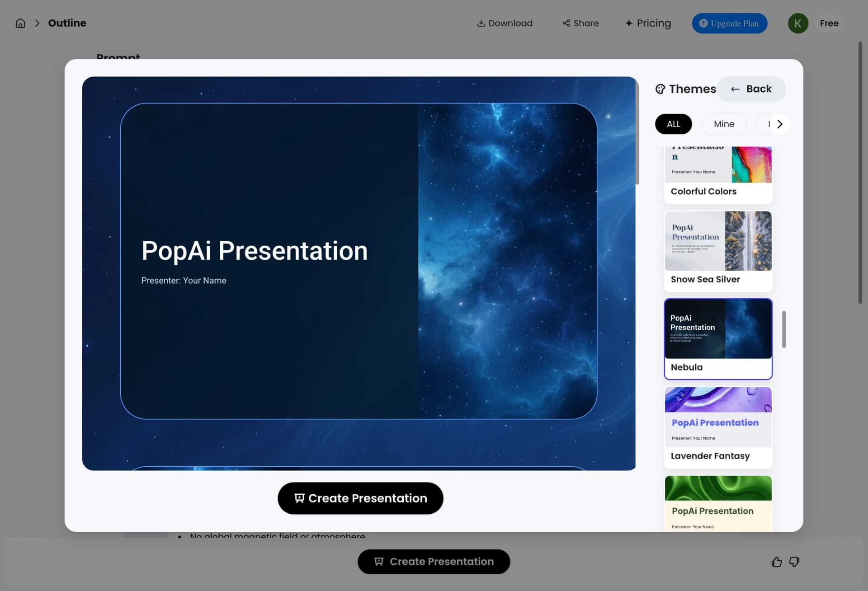Open the Pricing page link
The width and height of the screenshot is (868, 591).
pyautogui.click(x=648, y=23)
